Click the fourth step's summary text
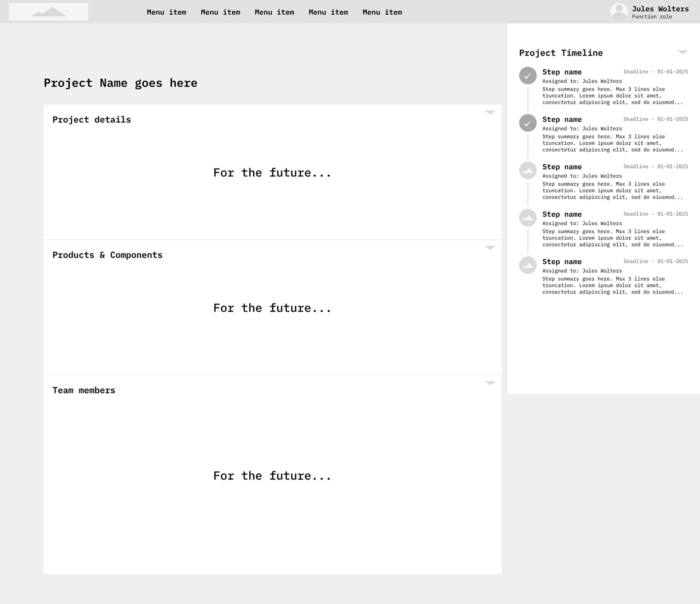 612,238
